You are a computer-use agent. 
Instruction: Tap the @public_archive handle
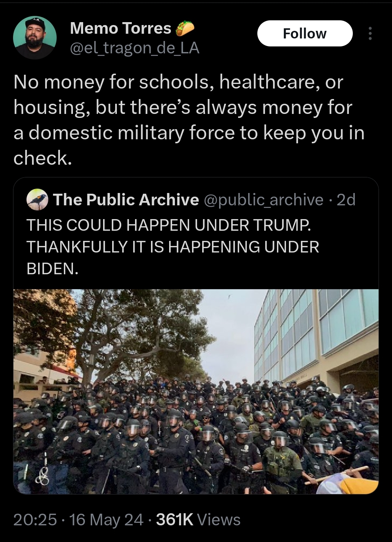264,200
